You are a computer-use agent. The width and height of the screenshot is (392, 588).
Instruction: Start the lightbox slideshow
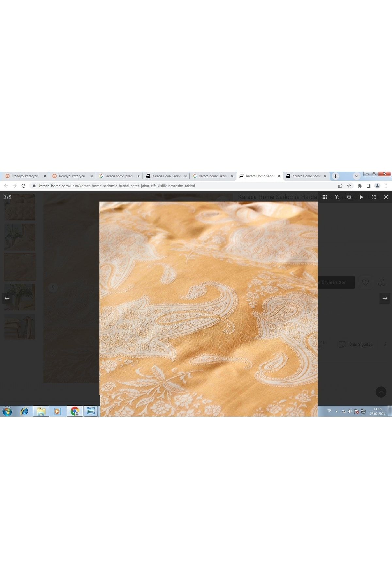pos(361,197)
